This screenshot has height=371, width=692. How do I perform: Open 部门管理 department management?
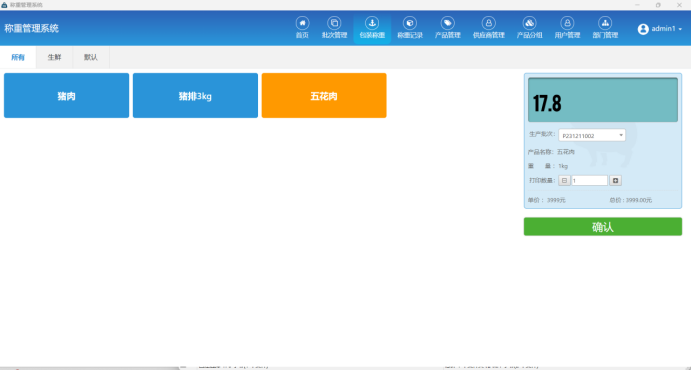[x=605, y=28]
